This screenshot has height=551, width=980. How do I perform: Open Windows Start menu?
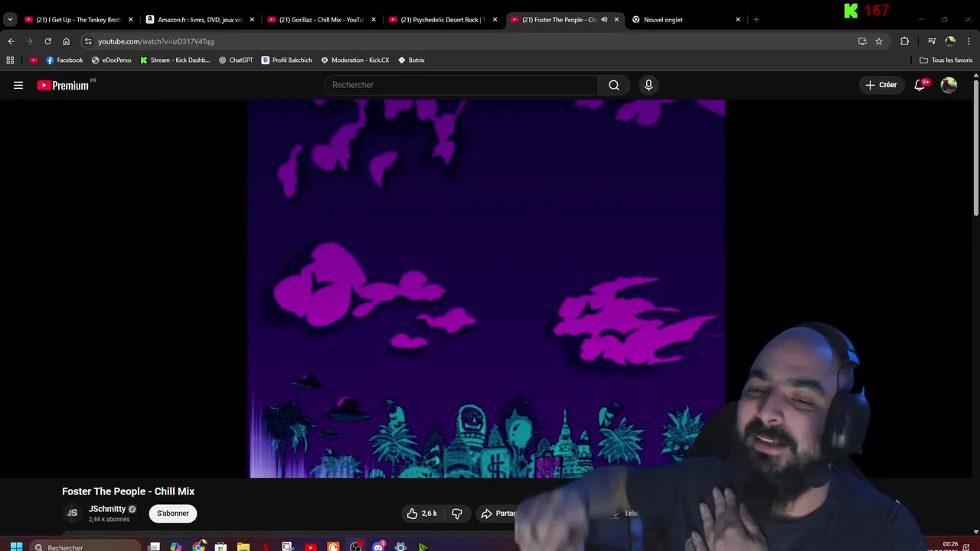click(x=16, y=546)
